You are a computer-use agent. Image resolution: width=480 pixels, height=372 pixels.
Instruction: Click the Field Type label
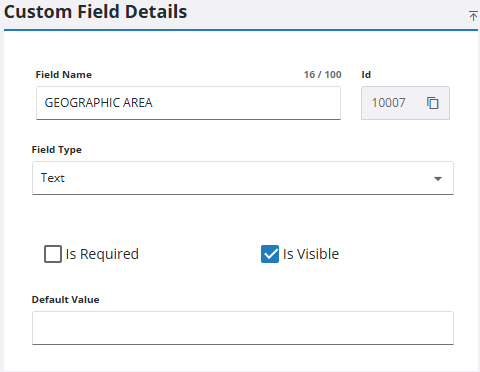point(57,150)
